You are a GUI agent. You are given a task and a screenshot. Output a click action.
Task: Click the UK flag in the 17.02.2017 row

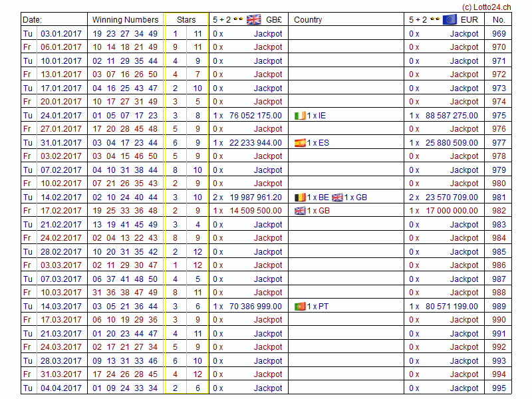click(300, 211)
